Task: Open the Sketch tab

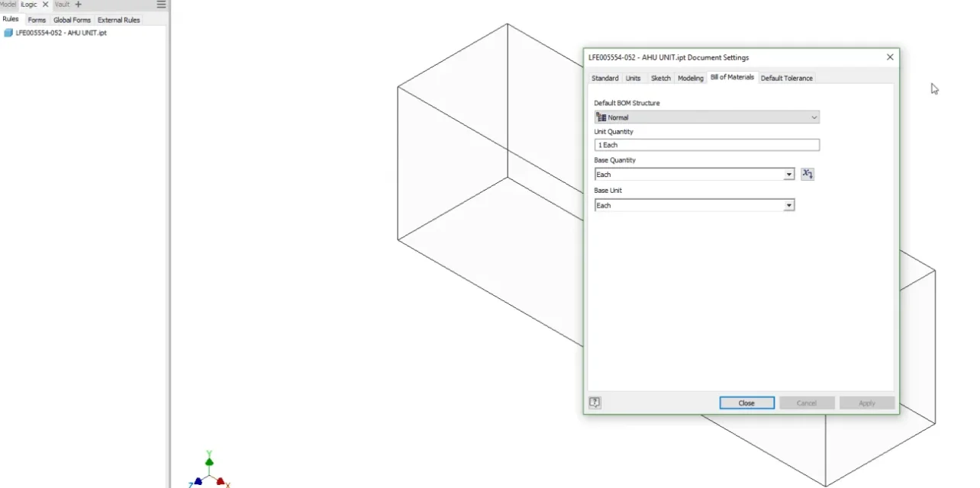Action: click(x=661, y=78)
